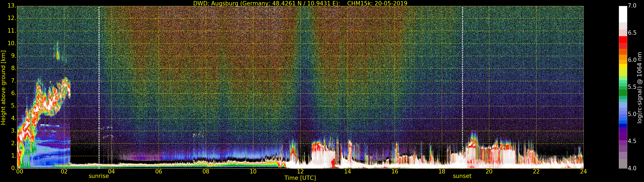644x182 pixels.
Task: Click the "00" tick on the time axis
Action: [19, 171]
